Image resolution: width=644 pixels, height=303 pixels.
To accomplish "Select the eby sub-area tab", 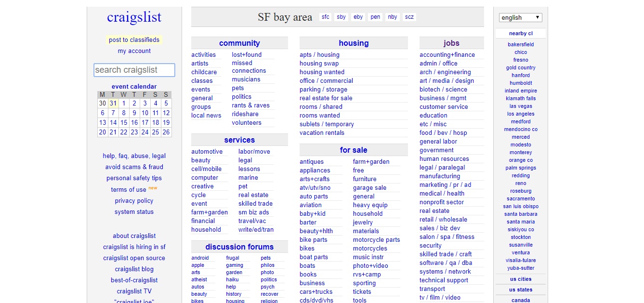I will pyautogui.click(x=358, y=17).
